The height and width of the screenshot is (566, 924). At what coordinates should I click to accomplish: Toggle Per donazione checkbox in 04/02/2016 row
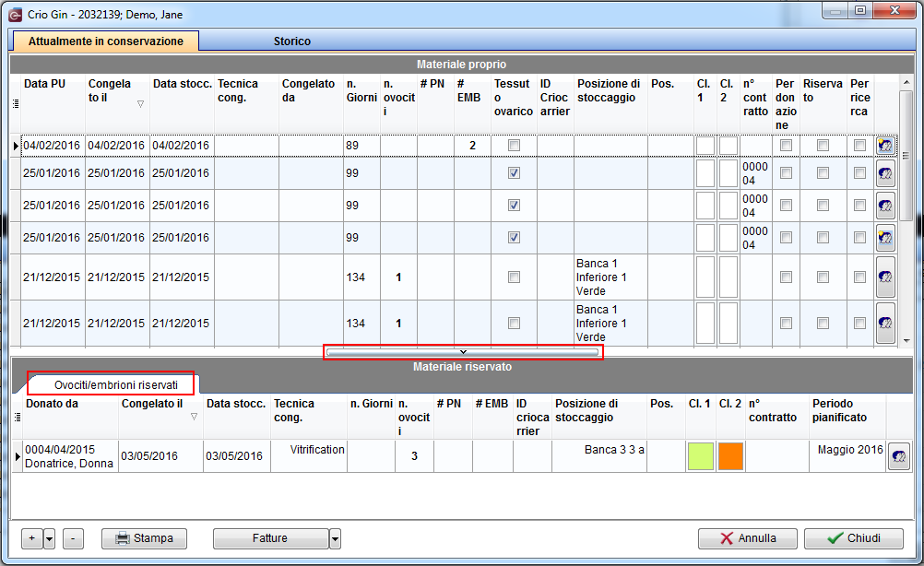coord(786,146)
